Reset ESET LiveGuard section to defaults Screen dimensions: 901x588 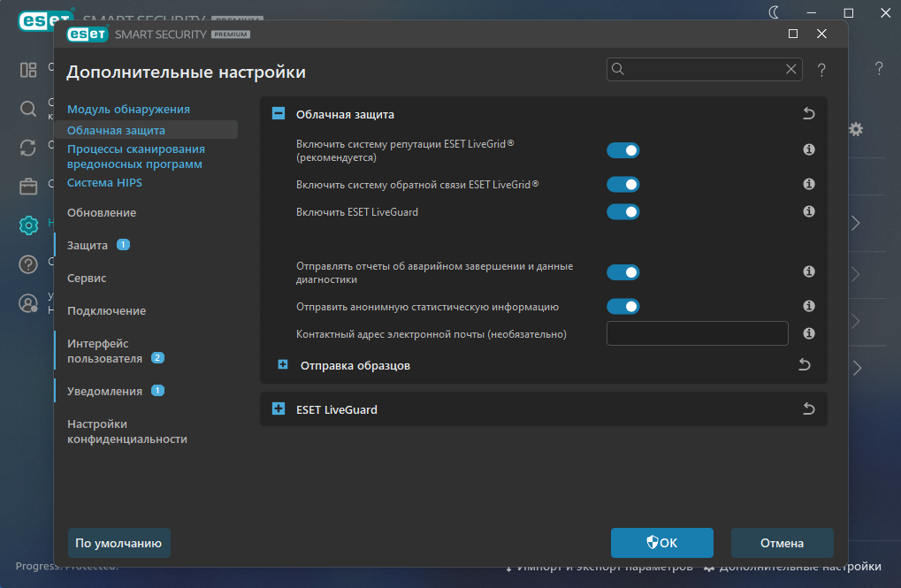click(x=809, y=409)
